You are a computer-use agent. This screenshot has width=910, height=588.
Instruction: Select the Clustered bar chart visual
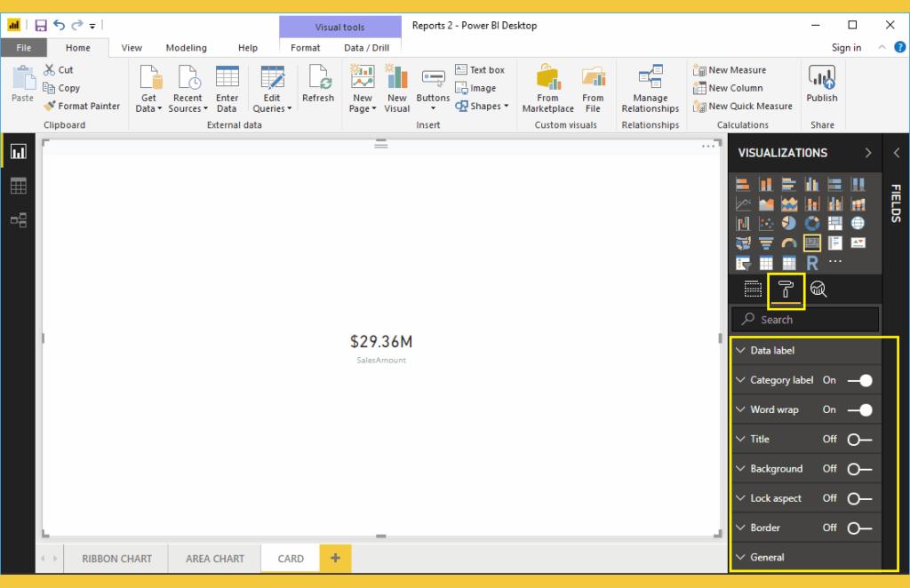789,185
